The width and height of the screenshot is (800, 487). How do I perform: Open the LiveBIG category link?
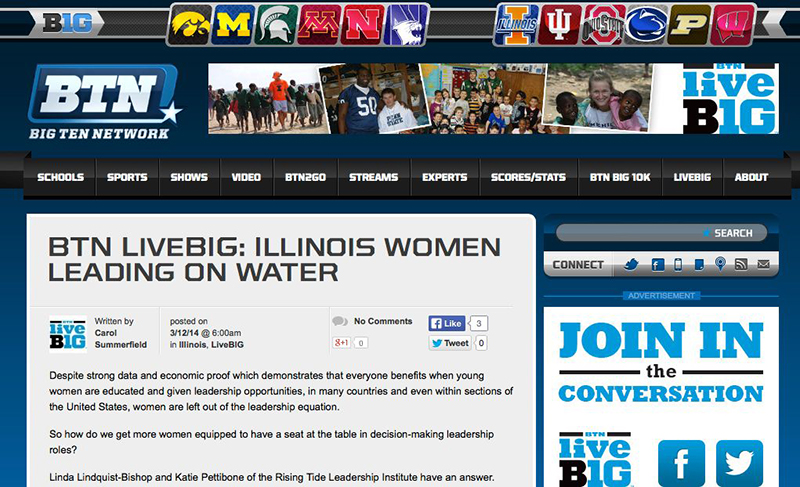coord(227,345)
